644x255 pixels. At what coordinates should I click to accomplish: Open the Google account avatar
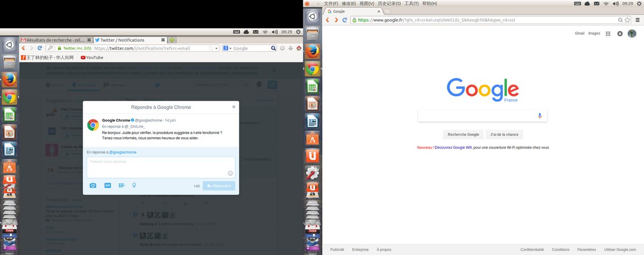633,33
